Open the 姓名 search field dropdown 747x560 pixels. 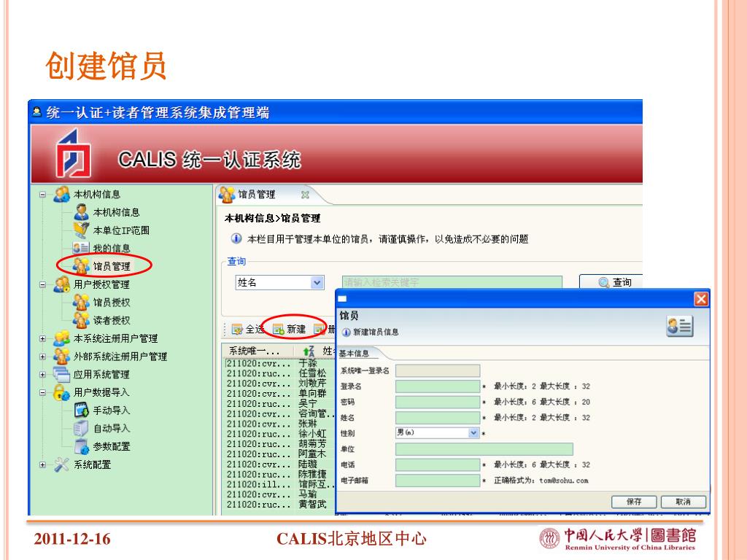[317, 282]
